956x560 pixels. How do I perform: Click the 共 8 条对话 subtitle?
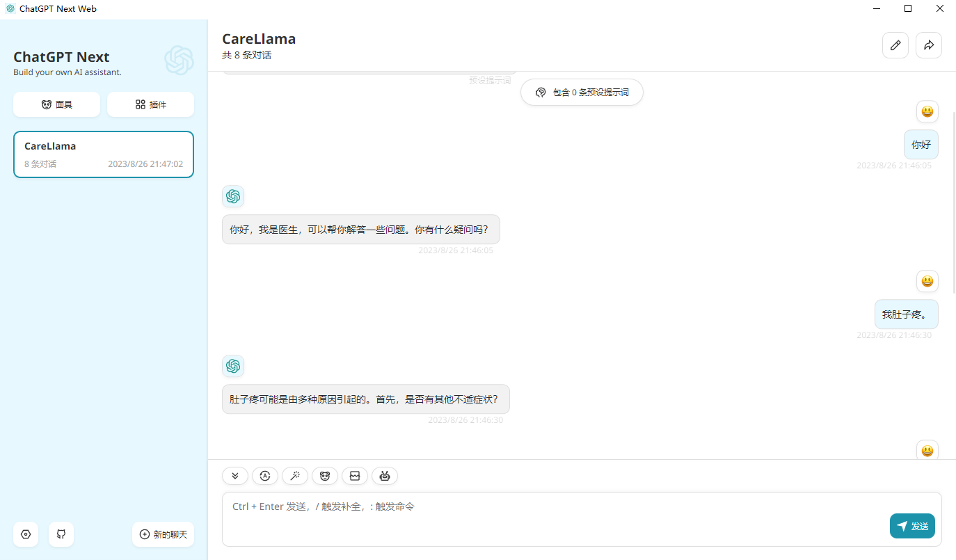[246, 56]
